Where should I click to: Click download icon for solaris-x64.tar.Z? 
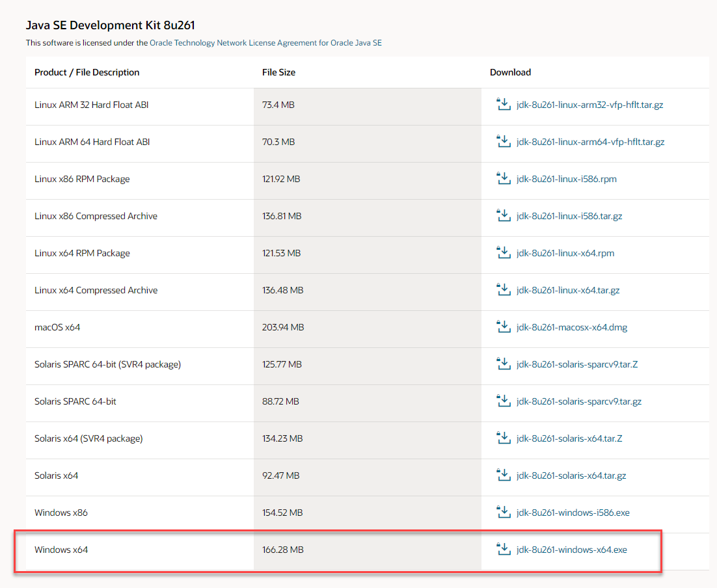[504, 438]
